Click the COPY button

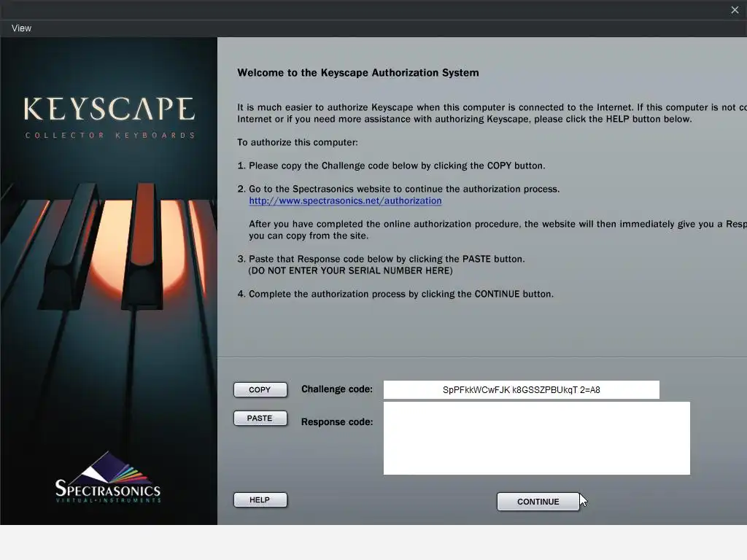tap(260, 389)
